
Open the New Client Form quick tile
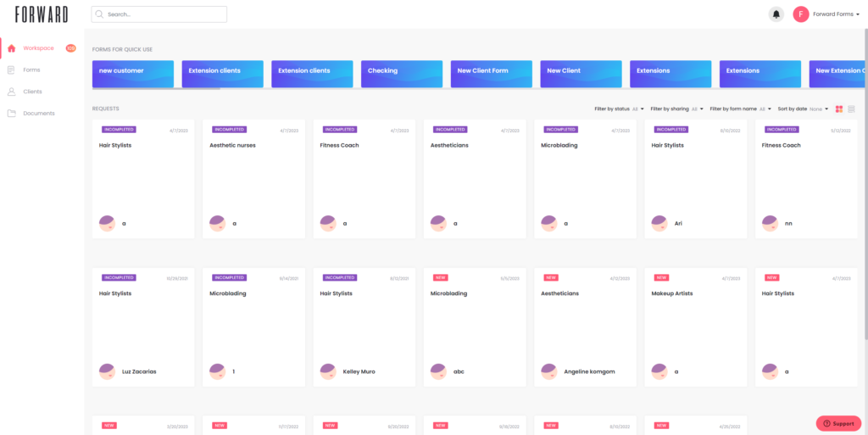coord(492,74)
